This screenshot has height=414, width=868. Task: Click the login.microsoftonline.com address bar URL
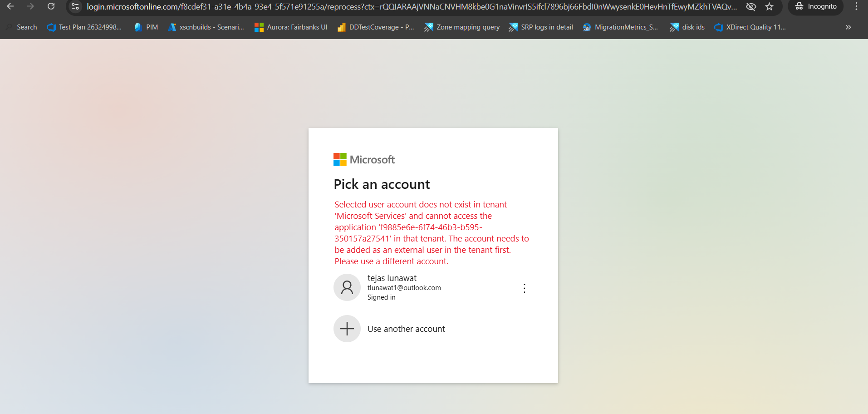(412, 7)
